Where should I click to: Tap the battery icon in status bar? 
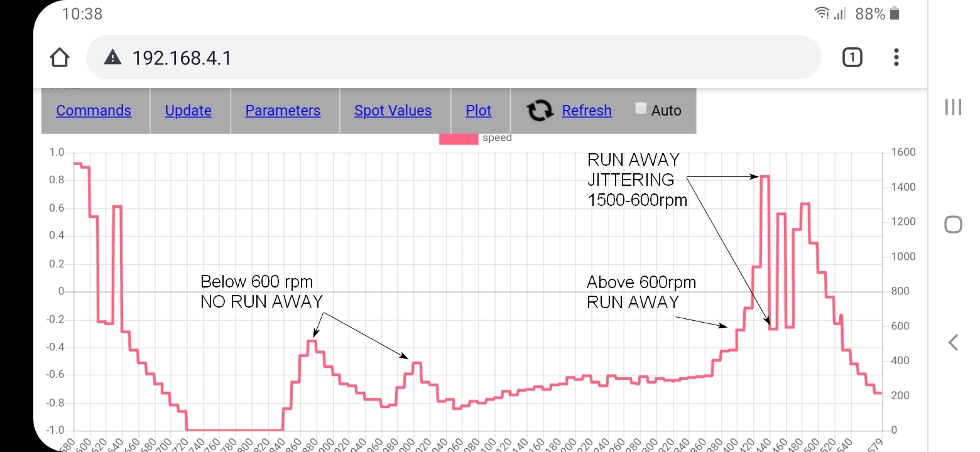coord(895,14)
